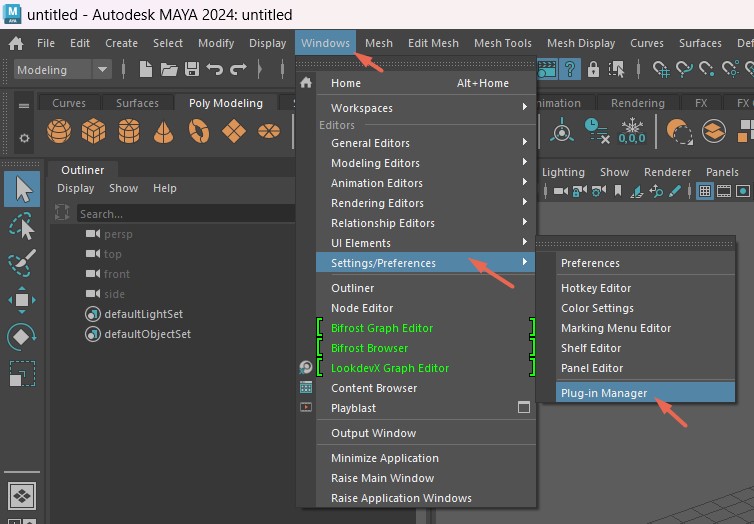Screen dimensions: 754x524
Task: Click the snap to grid magnet icon
Action: (x=661, y=69)
